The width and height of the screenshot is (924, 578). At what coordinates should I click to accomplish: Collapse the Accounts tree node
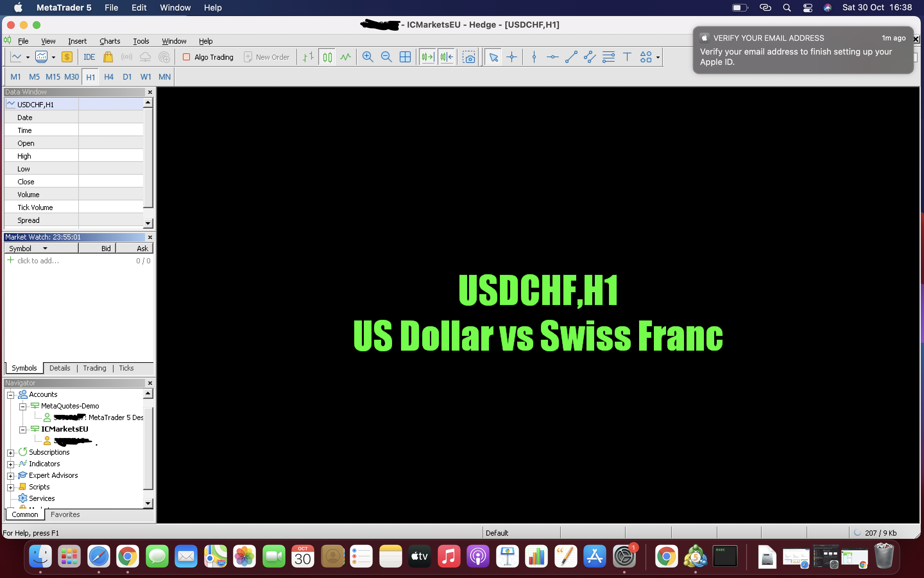coord(11,395)
